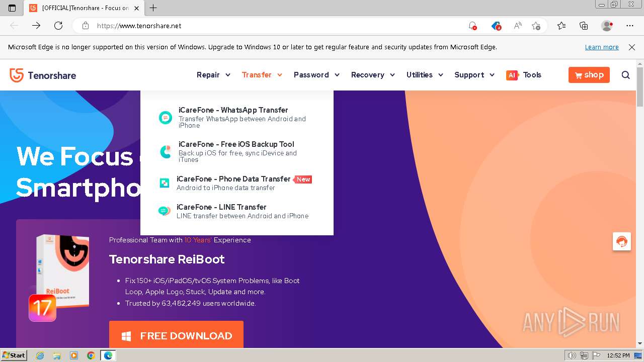Click the browser back arrow
Image resolution: width=644 pixels, height=362 pixels.
[14, 26]
